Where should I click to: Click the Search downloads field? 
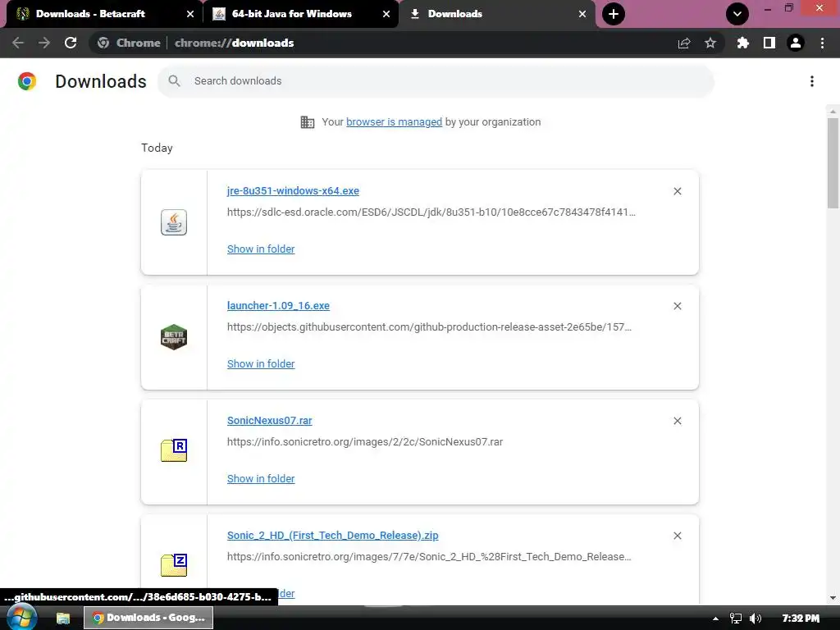pyautogui.click(x=436, y=81)
